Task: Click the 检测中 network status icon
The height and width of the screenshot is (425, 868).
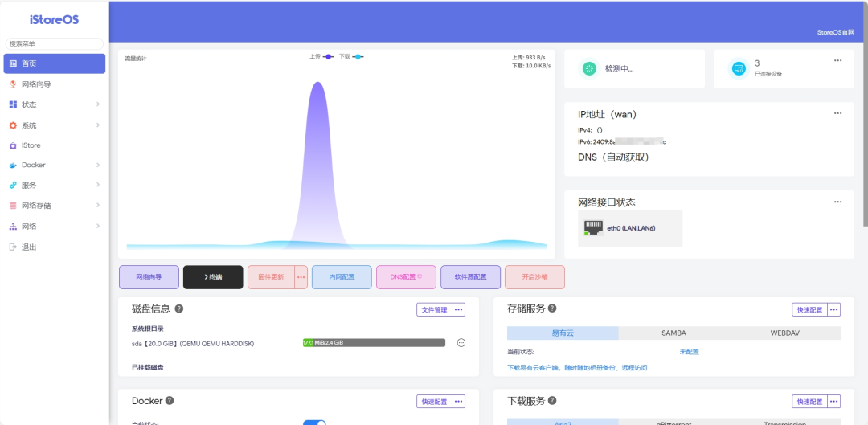Action: [x=590, y=68]
